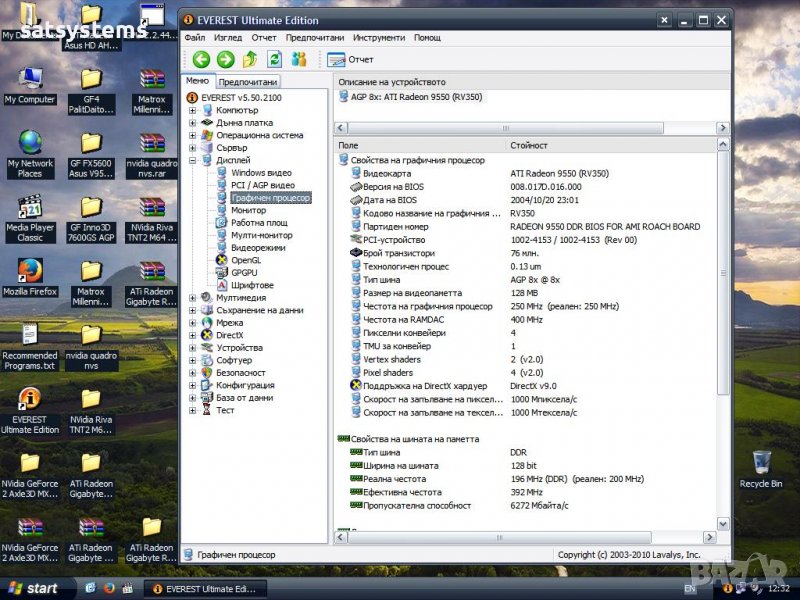The width and height of the screenshot is (800, 600).
Task: Switch to the Предпочитани tab
Action: point(248,82)
